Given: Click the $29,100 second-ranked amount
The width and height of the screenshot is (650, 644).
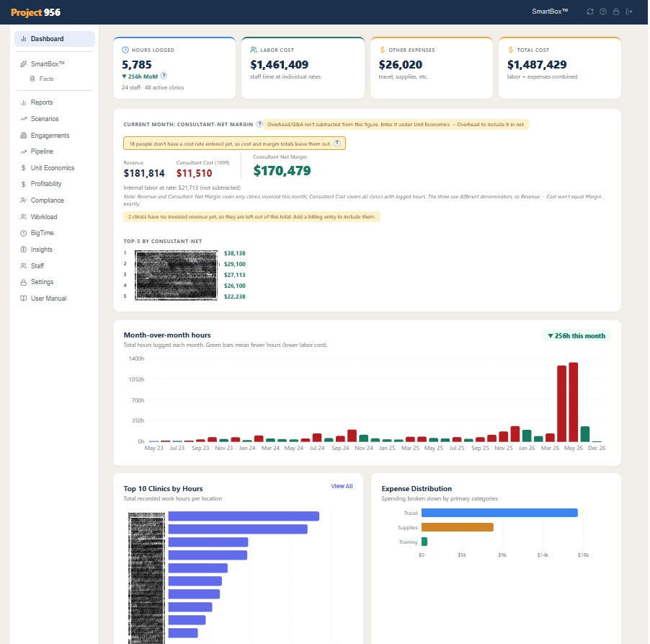Looking at the screenshot, I should tap(235, 264).
